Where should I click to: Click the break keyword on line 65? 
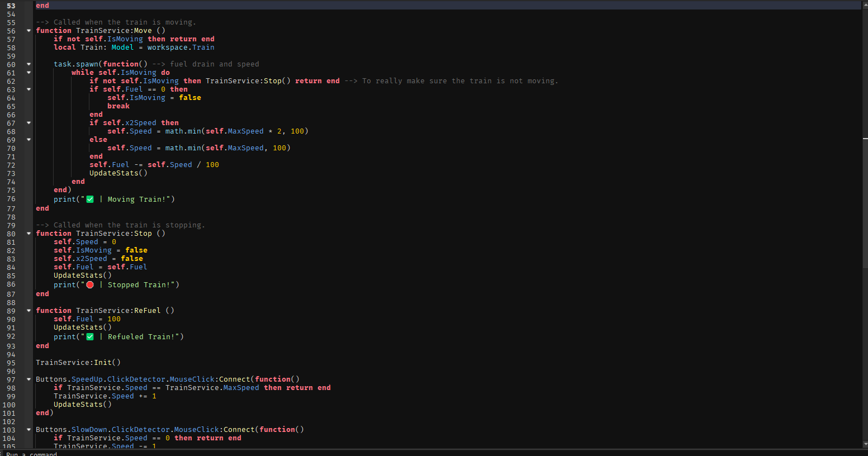point(118,106)
